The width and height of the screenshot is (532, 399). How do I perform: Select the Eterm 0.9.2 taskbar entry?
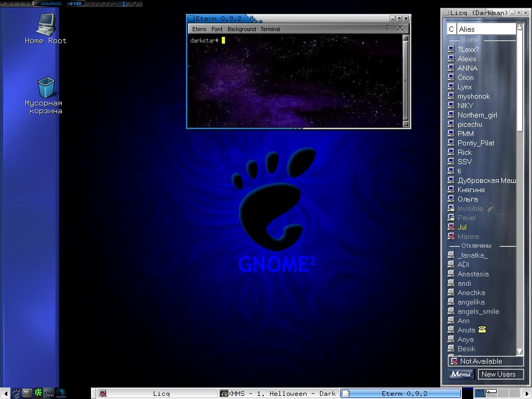pyautogui.click(x=401, y=394)
